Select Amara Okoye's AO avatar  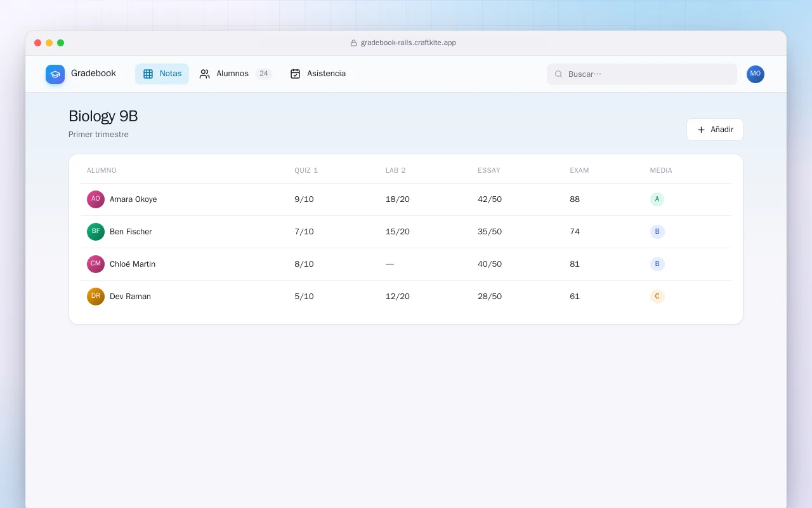click(96, 199)
